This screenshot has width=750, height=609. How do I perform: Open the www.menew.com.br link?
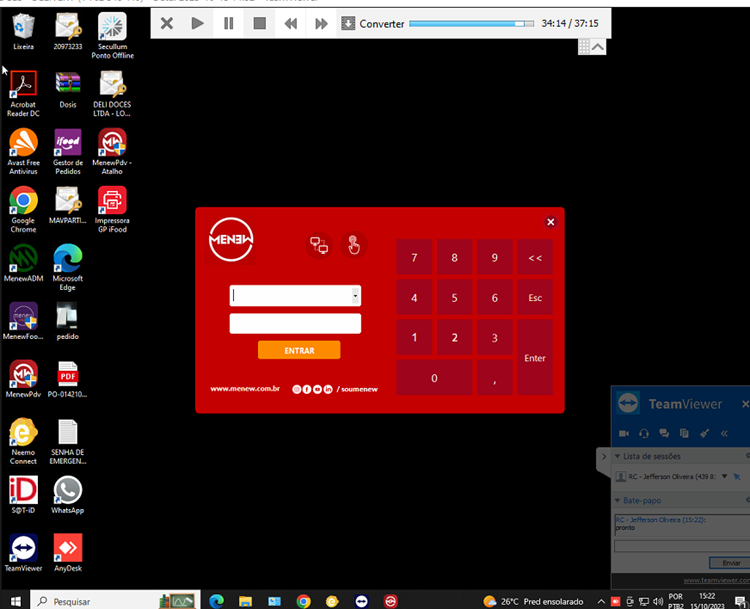245,388
